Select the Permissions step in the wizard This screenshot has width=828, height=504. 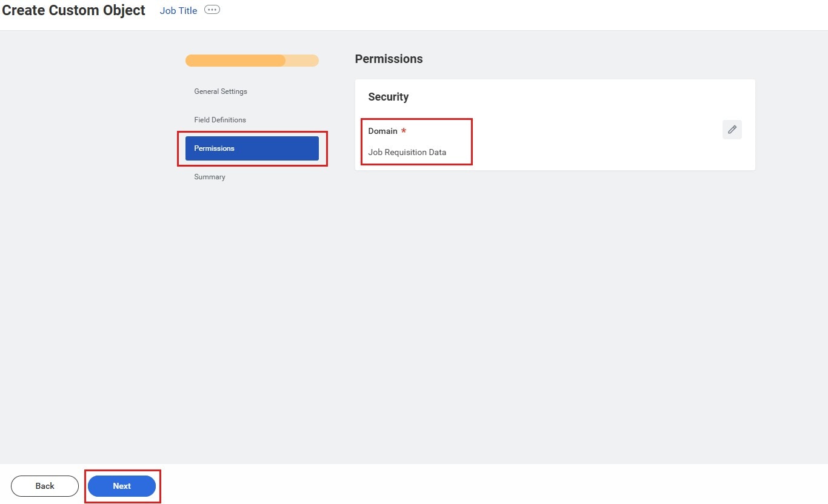(x=252, y=148)
